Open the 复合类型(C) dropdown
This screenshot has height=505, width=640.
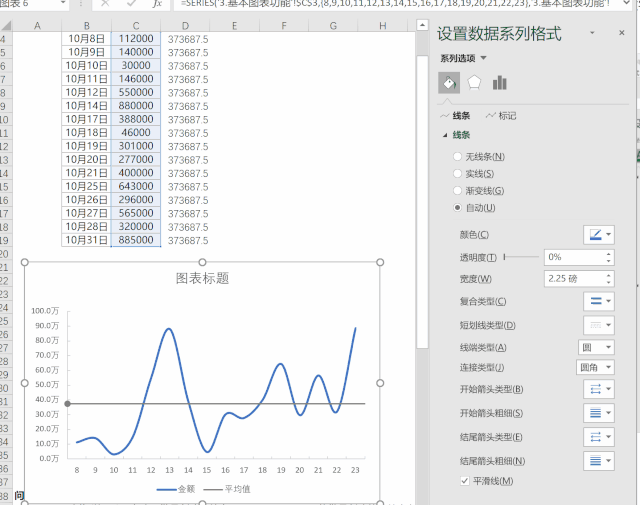tap(599, 301)
